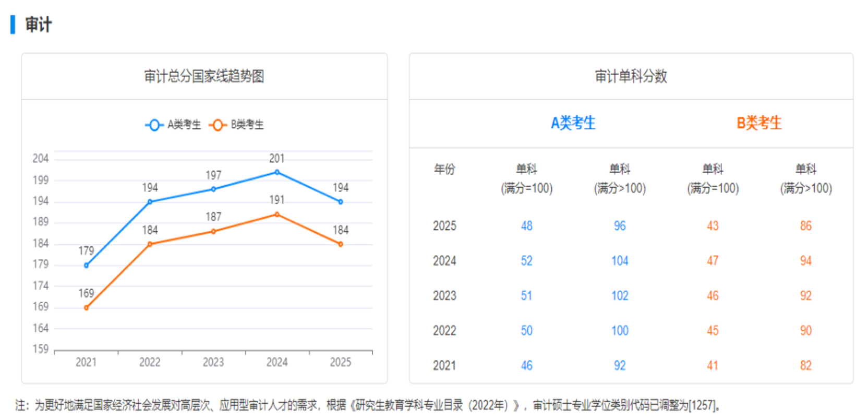Click the 审计单科分数 table title
Viewport: 868px width, 418px height.
coord(631,77)
